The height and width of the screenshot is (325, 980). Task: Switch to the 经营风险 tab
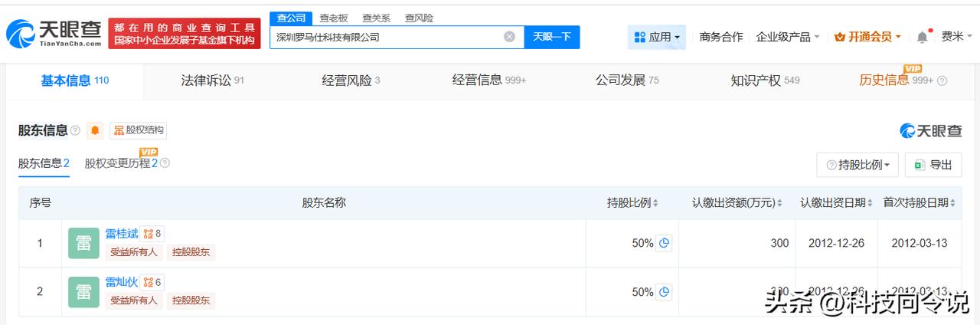(x=351, y=80)
